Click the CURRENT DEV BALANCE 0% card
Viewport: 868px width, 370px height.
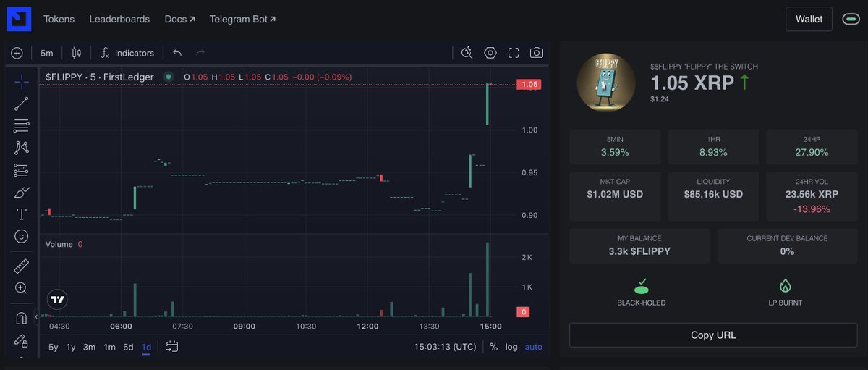787,245
